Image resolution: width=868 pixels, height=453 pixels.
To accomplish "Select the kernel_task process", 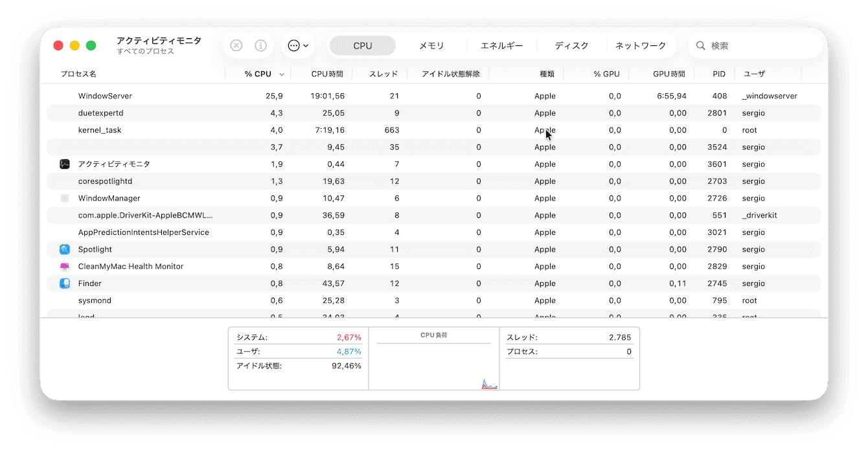I will point(100,130).
